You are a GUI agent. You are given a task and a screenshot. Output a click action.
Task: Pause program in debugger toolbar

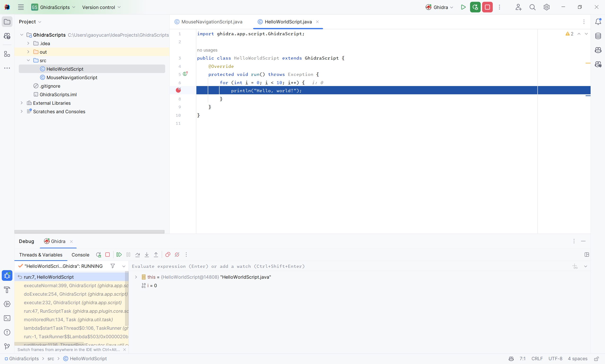tap(128, 255)
